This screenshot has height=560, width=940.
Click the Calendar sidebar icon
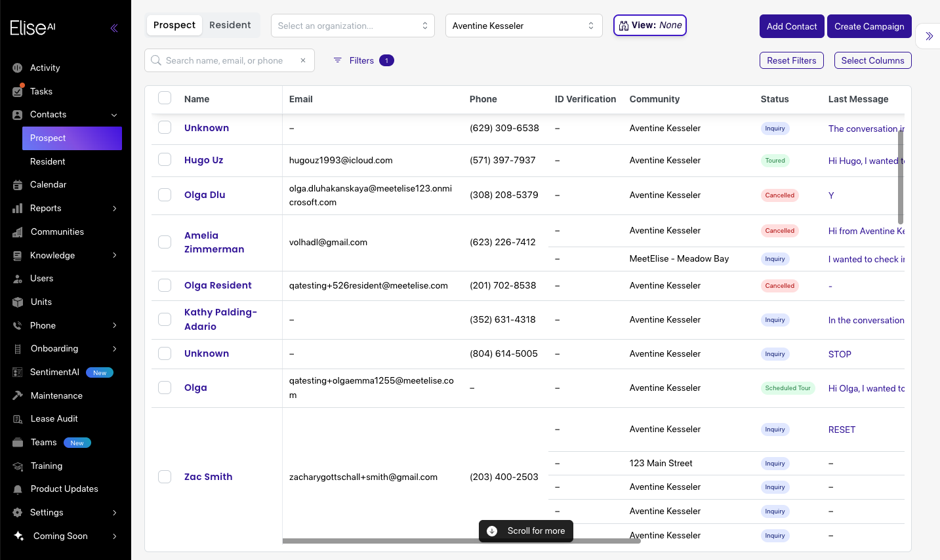[18, 185]
